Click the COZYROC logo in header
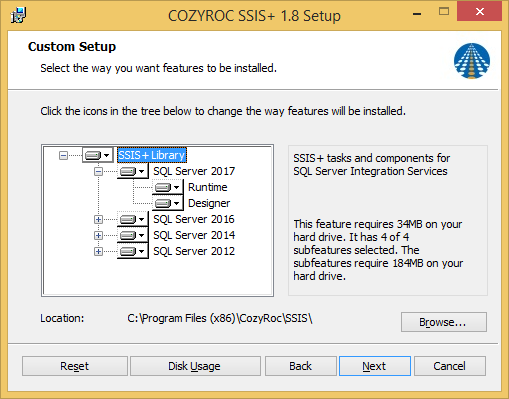Image resolution: width=509 pixels, height=399 pixels. click(472, 61)
